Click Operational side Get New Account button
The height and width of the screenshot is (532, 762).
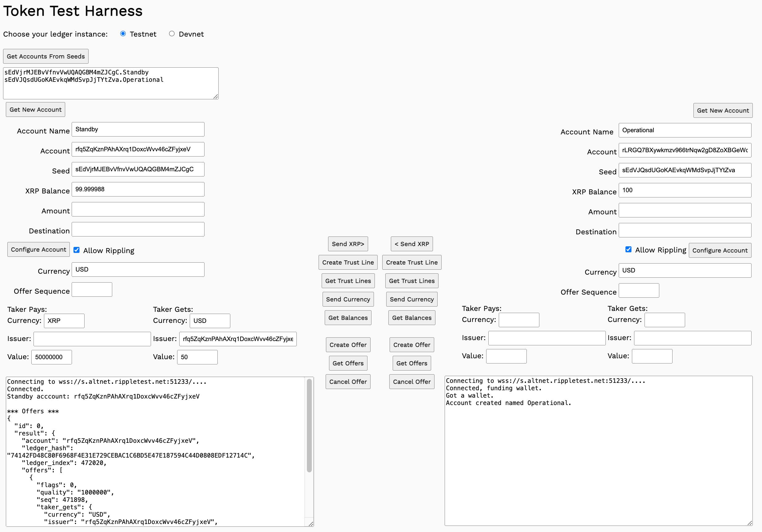click(723, 110)
